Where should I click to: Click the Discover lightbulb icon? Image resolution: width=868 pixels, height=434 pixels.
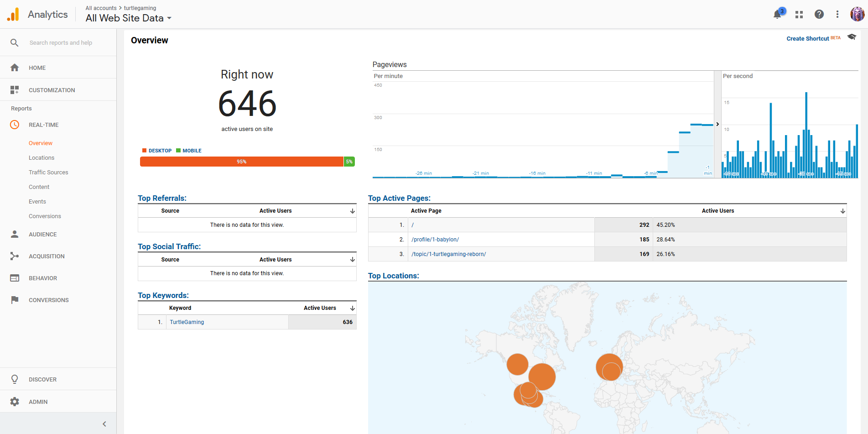pos(15,379)
